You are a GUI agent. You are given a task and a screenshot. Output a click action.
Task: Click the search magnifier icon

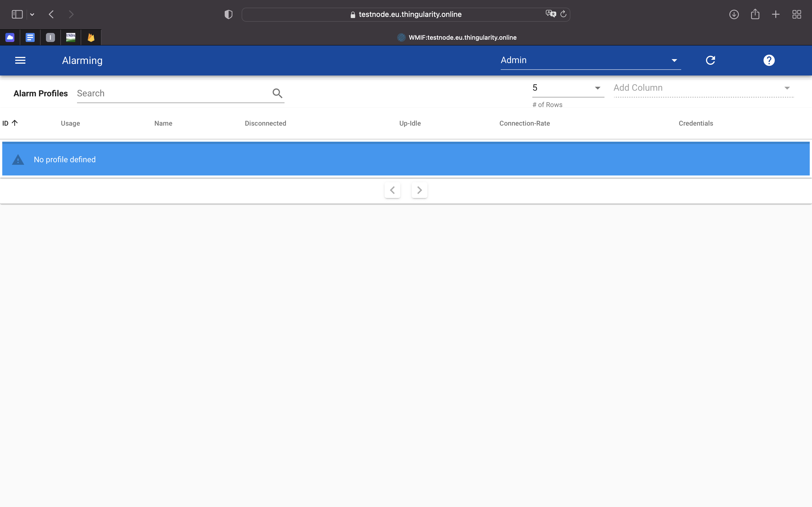click(277, 93)
